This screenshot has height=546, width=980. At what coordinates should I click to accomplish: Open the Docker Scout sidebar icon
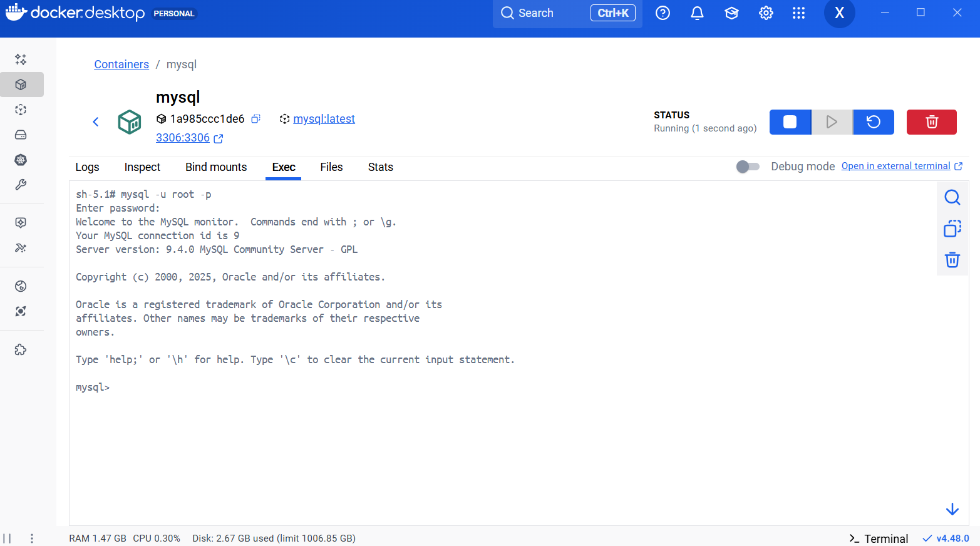(21, 223)
